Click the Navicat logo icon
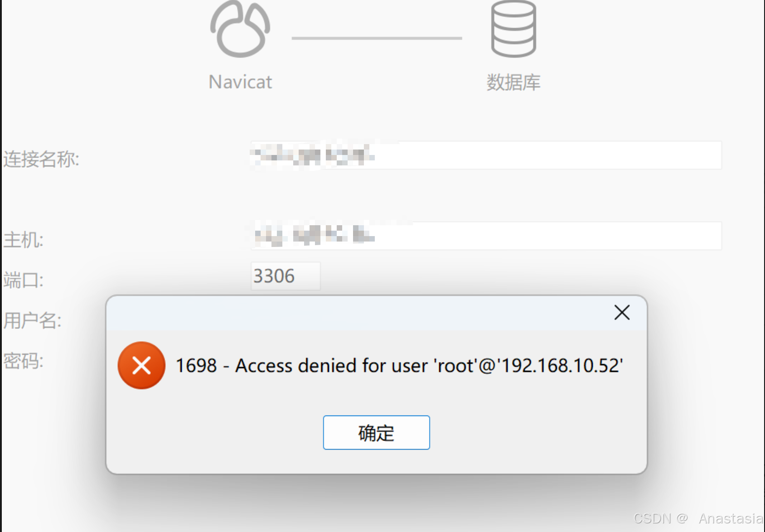The height and width of the screenshot is (532, 765). click(x=240, y=29)
